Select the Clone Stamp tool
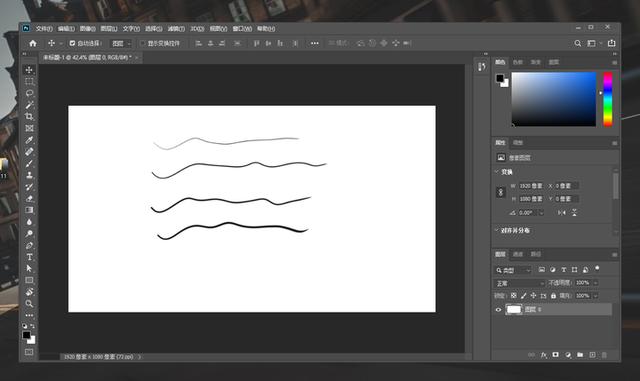Viewport: 640px width, 381px height. 29,175
